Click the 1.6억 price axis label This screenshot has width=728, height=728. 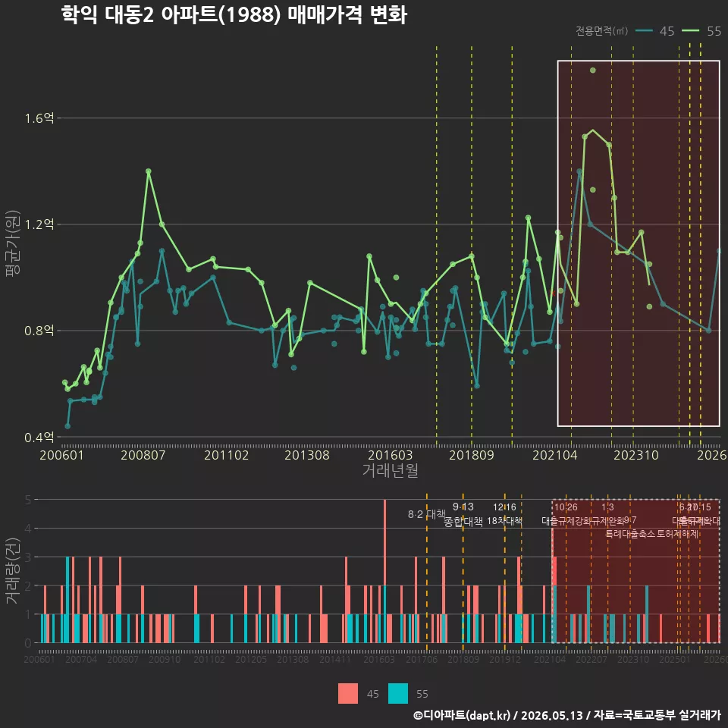tap(39, 118)
